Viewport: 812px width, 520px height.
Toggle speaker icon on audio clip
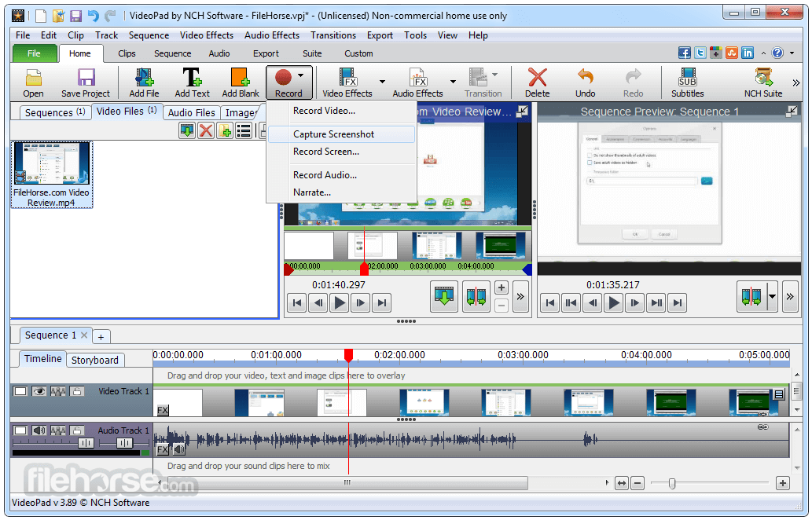pos(178,449)
